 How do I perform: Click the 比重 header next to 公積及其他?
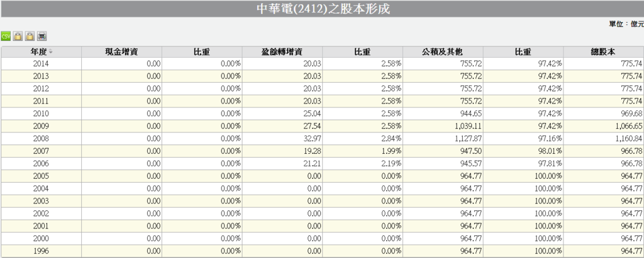point(523,52)
